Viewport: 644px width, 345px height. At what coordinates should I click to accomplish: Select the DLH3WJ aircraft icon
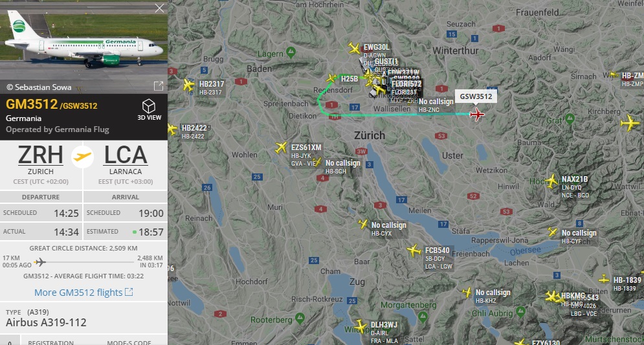click(361, 327)
